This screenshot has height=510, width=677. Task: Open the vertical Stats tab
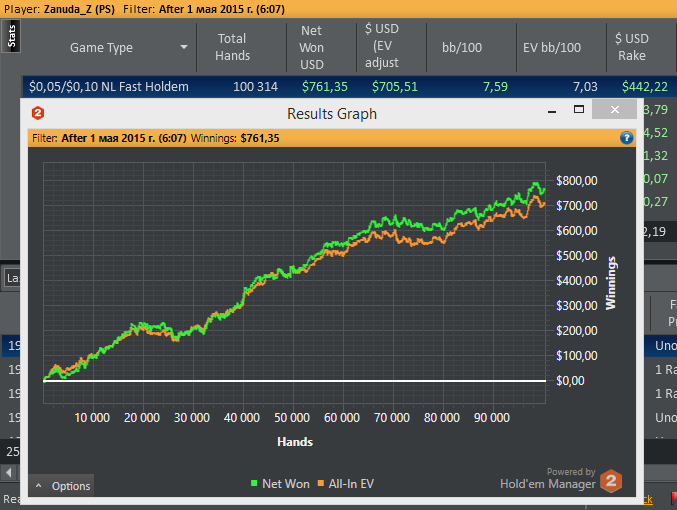click(x=11, y=36)
